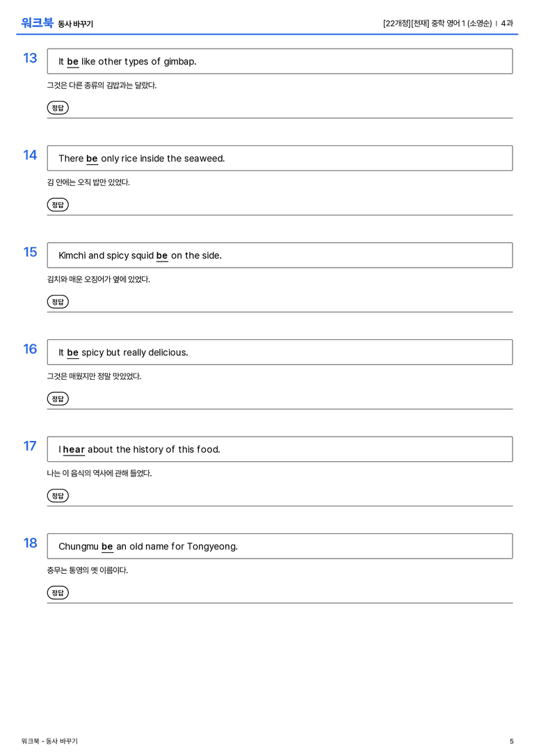Click the 정답 badge under question 18

pyautogui.click(x=58, y=592)
